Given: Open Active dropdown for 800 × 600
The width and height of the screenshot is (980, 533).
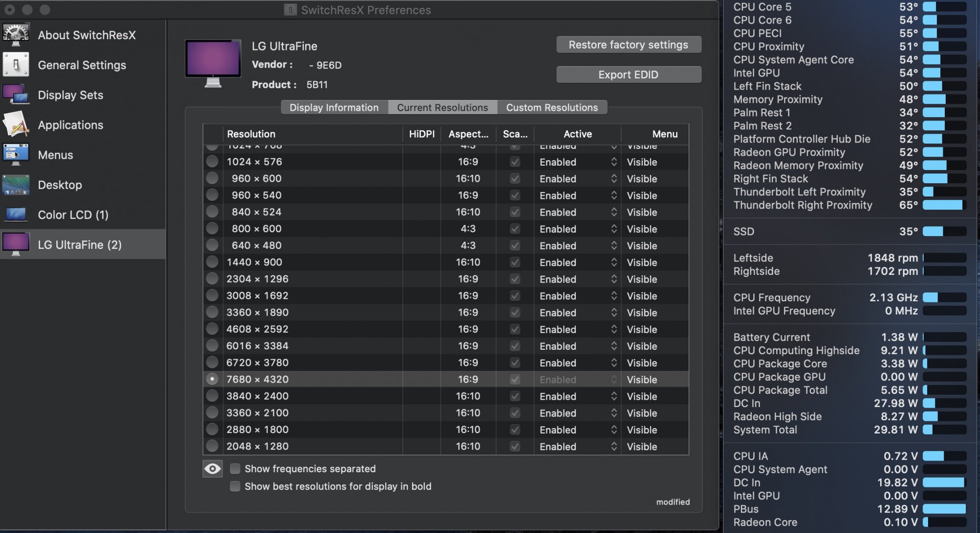Looking at the screenshot, I should 578,229.
